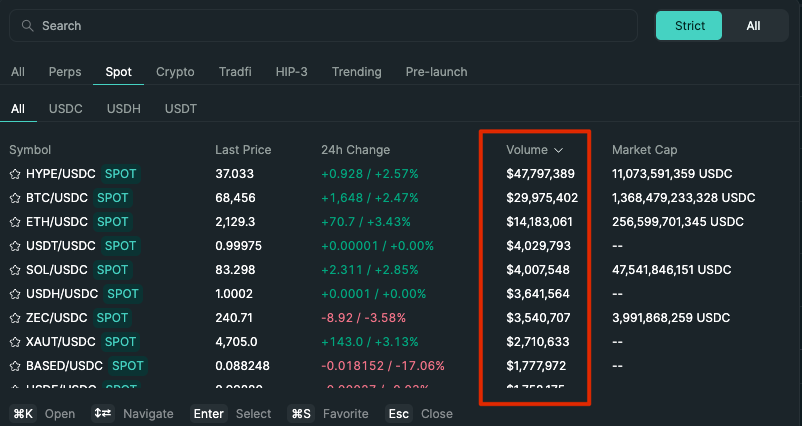802x426 pixels.
Task: Click XAUT change +143.0 / +3.13%
Action: pos(370,342)
